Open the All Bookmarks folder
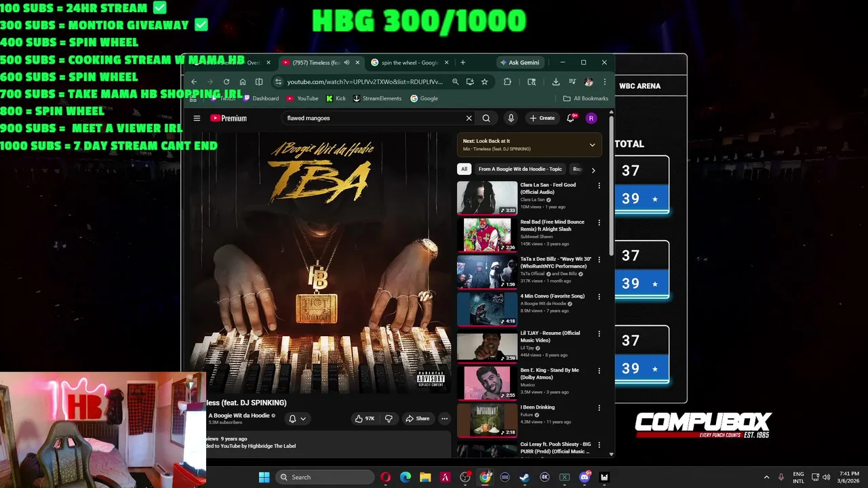This screenshot has height=488, width=868. tap(586, 98)
